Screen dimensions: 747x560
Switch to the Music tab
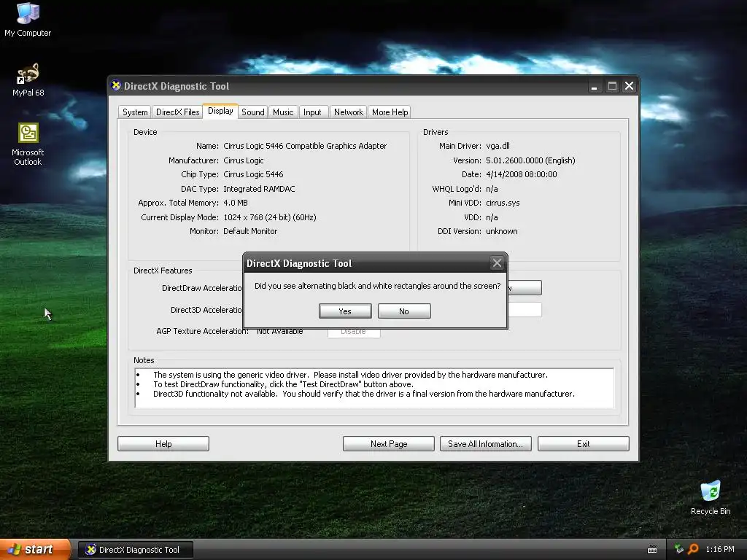[283, 112]
